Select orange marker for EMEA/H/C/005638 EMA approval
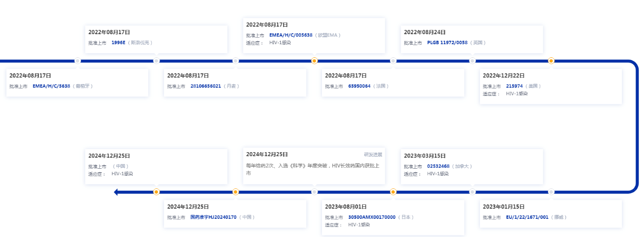The height and width of the screenshot is (237, 644). (x=314, y=61)
